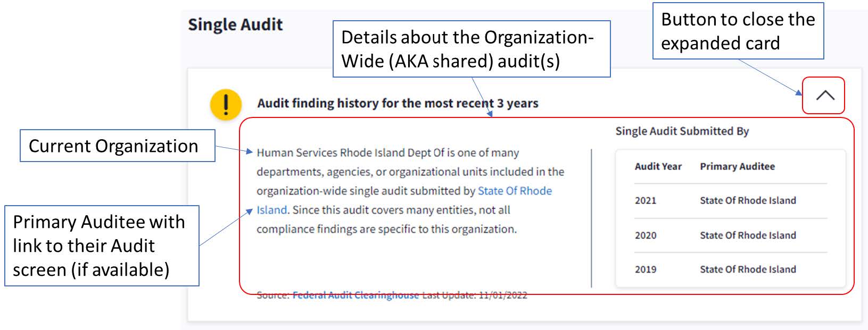
Task: Click the Details about Organization-Wide audit callout
Action: (x=471, y=49)
